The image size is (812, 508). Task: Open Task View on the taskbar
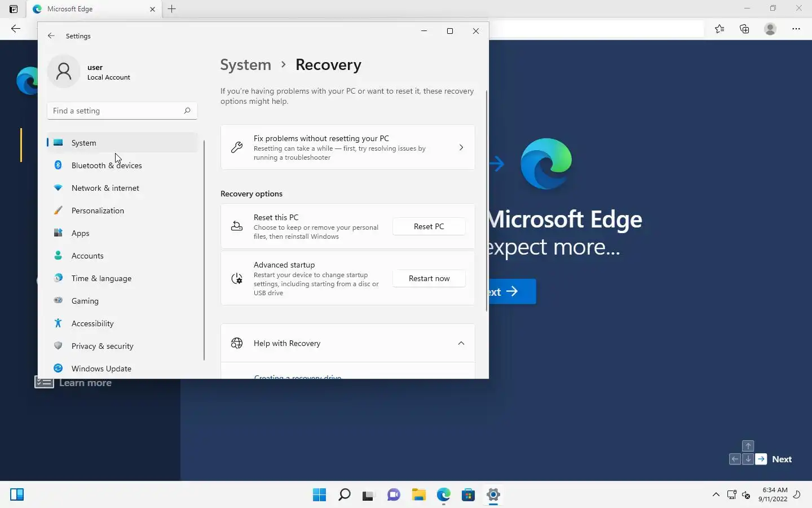coord(369,495)
